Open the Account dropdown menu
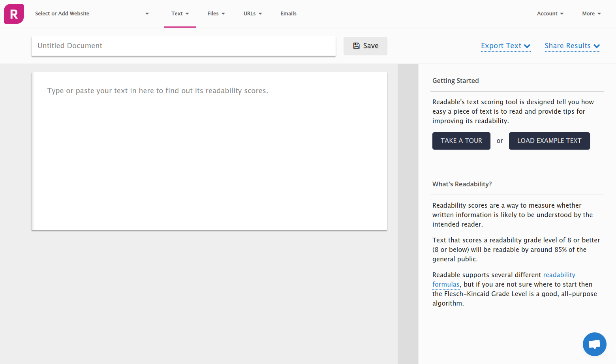This screenshot has height=364, width=616. tap(550, 14)
